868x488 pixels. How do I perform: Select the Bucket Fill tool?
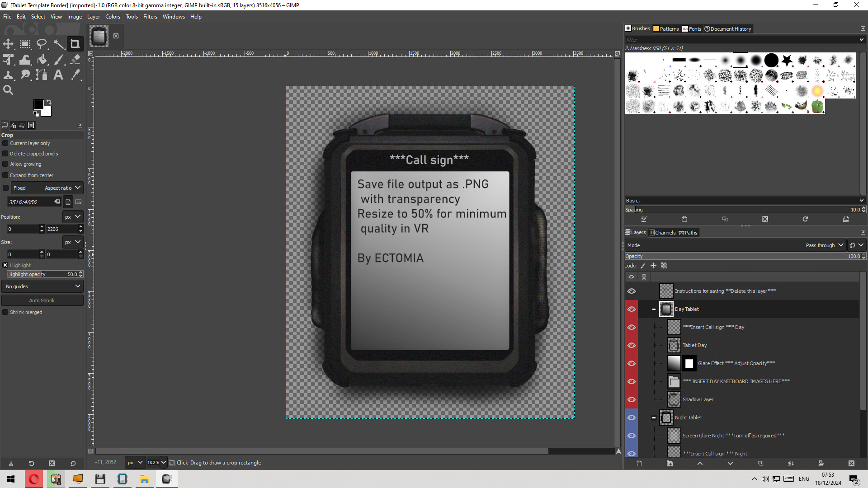[42, 60]
